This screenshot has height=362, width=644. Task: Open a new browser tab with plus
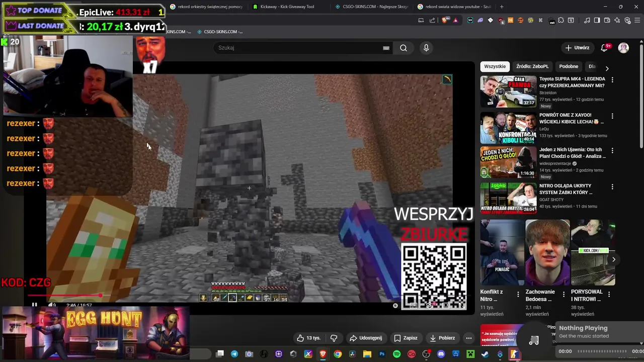[x=501, y=7]
